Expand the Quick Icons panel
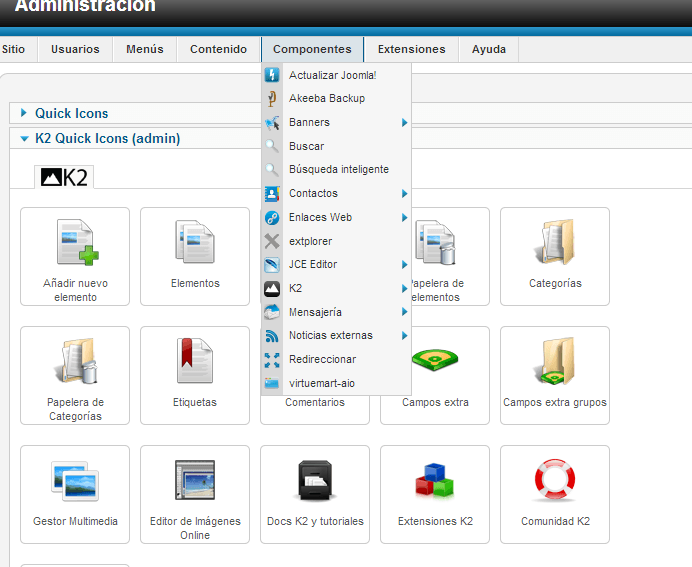692x567 pixels. 24,113
